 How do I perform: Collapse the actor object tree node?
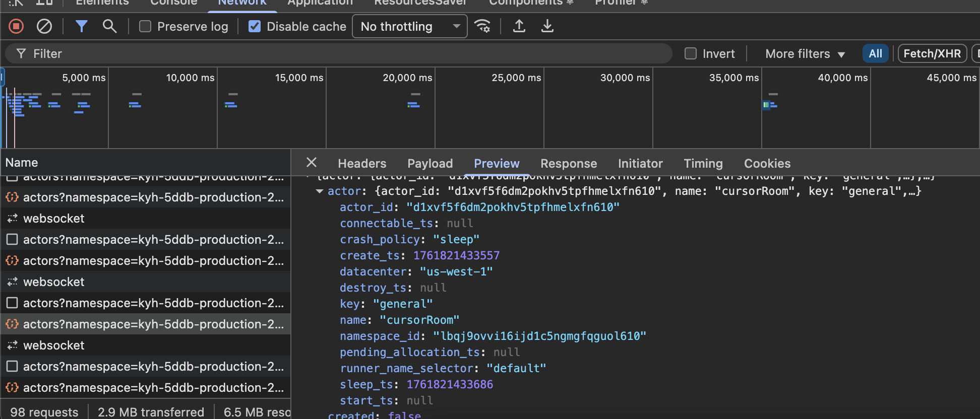(x=319, y=191)
